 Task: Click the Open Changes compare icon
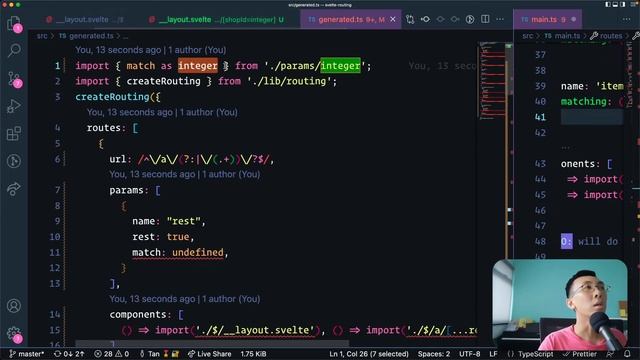click(x=410, y=19)
